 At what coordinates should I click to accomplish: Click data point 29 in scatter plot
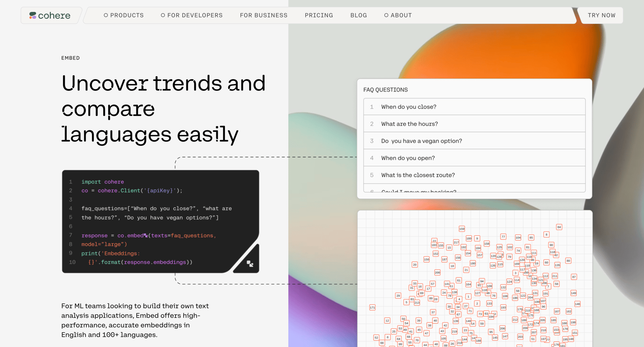click(x=398, y=295)
